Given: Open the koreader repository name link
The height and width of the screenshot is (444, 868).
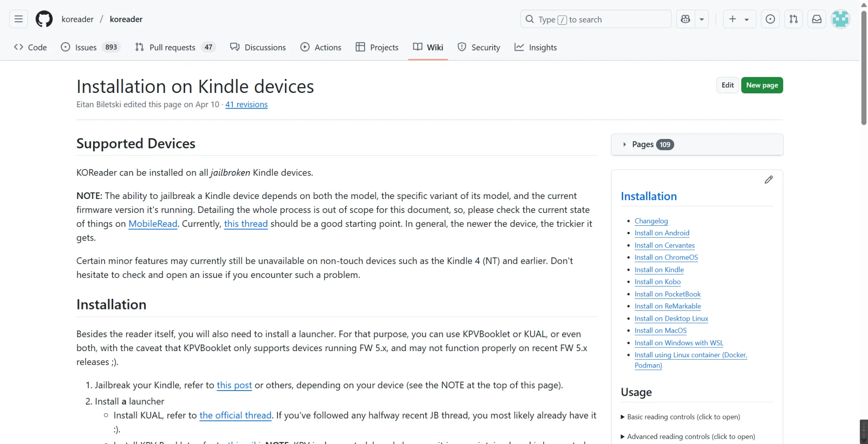Looking at the screenshot, I should (126, 19).
